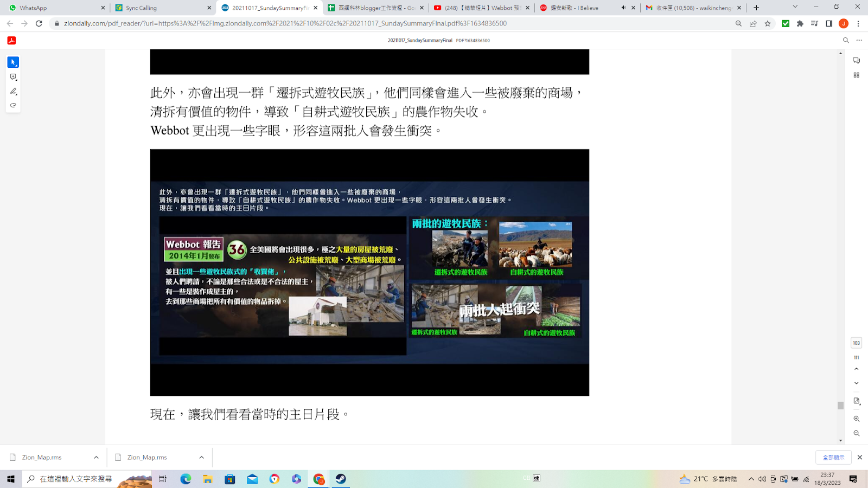This screenshot has height=488, width=868.
Task: Switch to the Gmail inbox tab
Action: click(692, 8)
